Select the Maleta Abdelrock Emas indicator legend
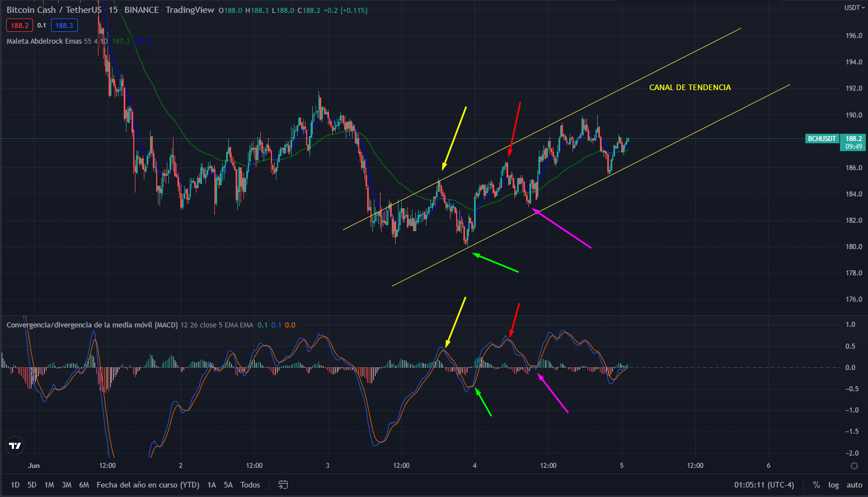The height and width of the screenshot is (497, 868). [44, 41]
